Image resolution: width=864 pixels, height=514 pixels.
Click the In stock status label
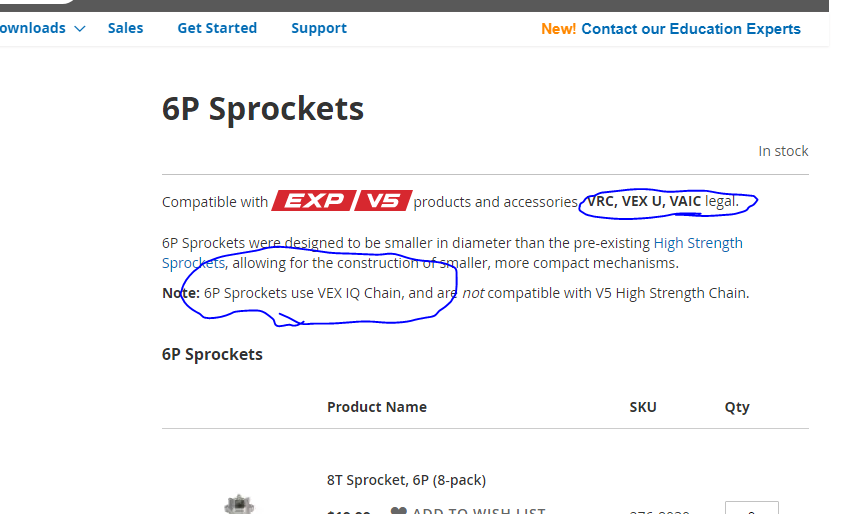pos(783,151)
